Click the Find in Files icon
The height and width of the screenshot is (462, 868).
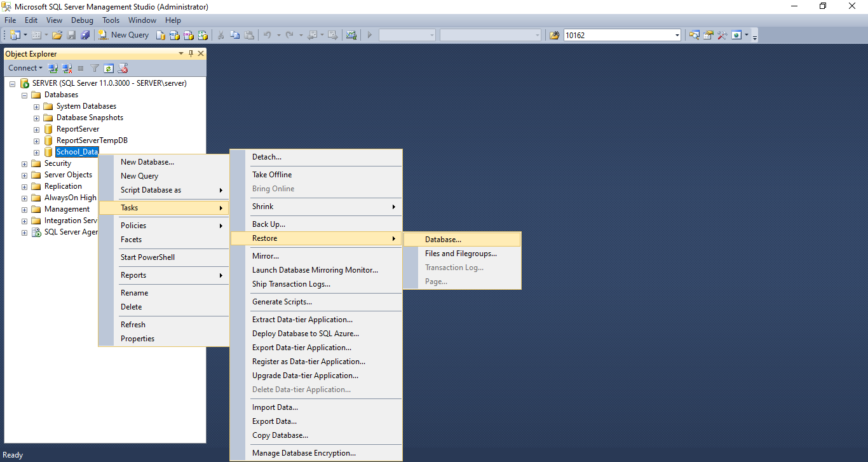click(555, 35)
